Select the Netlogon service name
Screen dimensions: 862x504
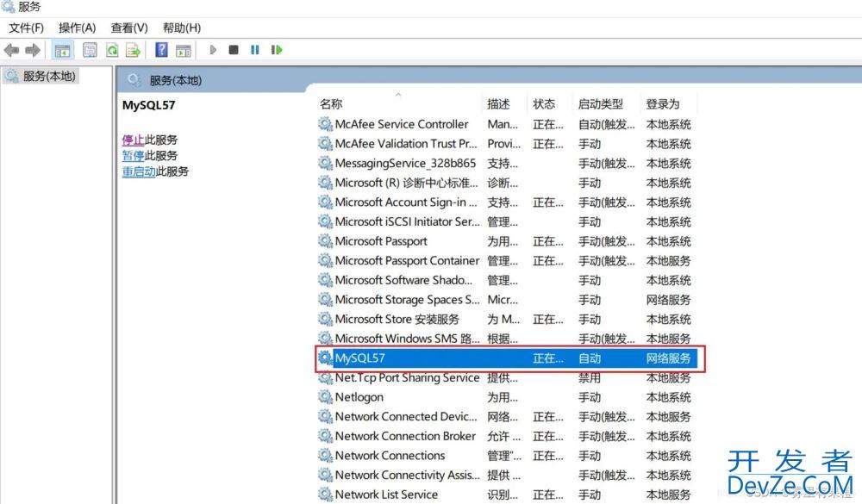(359, 397)
